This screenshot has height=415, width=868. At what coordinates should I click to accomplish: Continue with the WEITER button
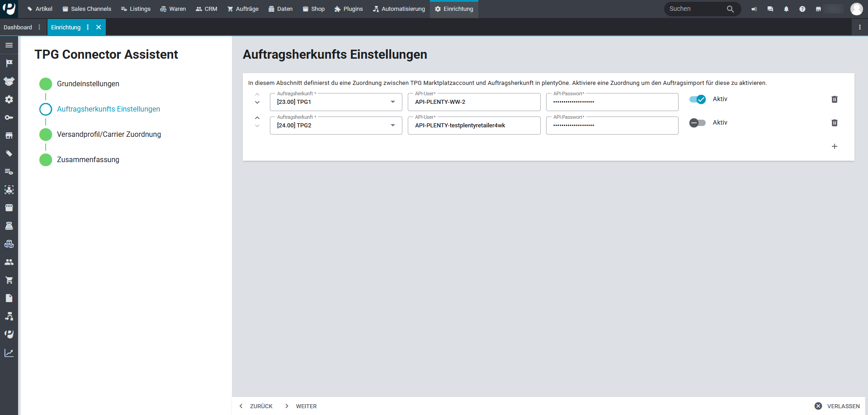(301, 406)
